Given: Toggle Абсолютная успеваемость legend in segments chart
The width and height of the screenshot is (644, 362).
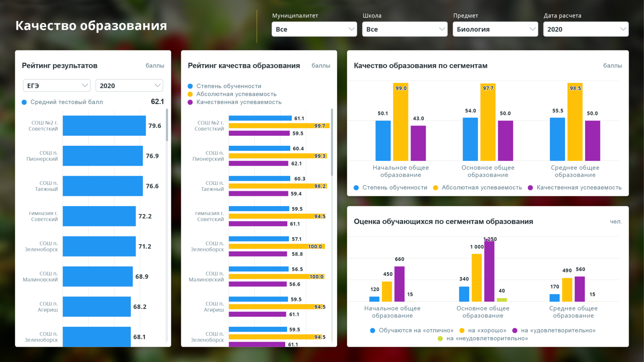Looking at the screenshot, I should (x=478, y=188).
